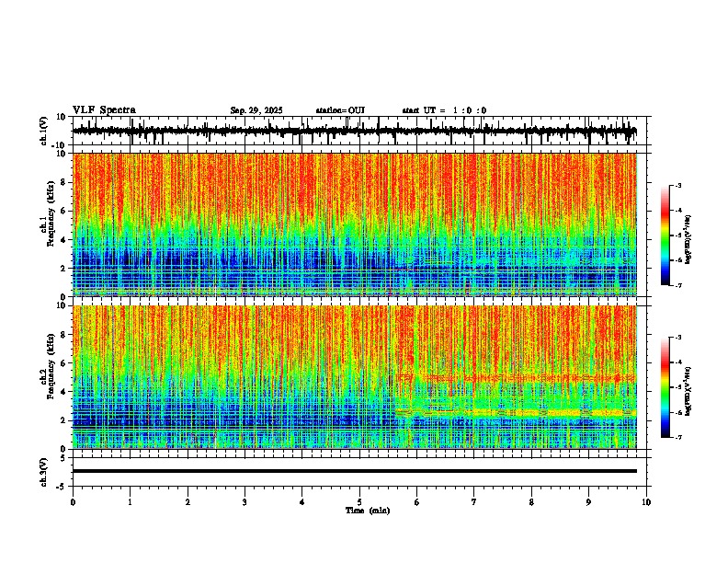Click the ch.1 spectrogram color scale bar
The width and height of the screenshot is (728, 563).
(665, 236)
